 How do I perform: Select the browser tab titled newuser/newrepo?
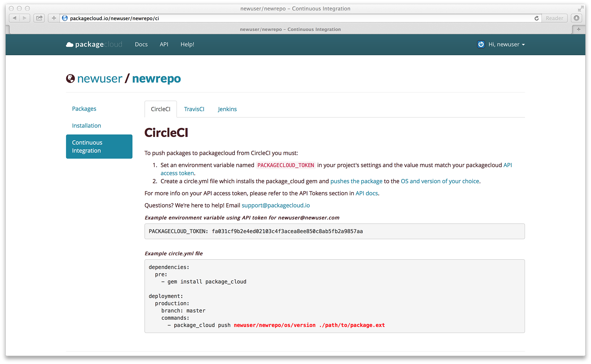coord(290,29)
